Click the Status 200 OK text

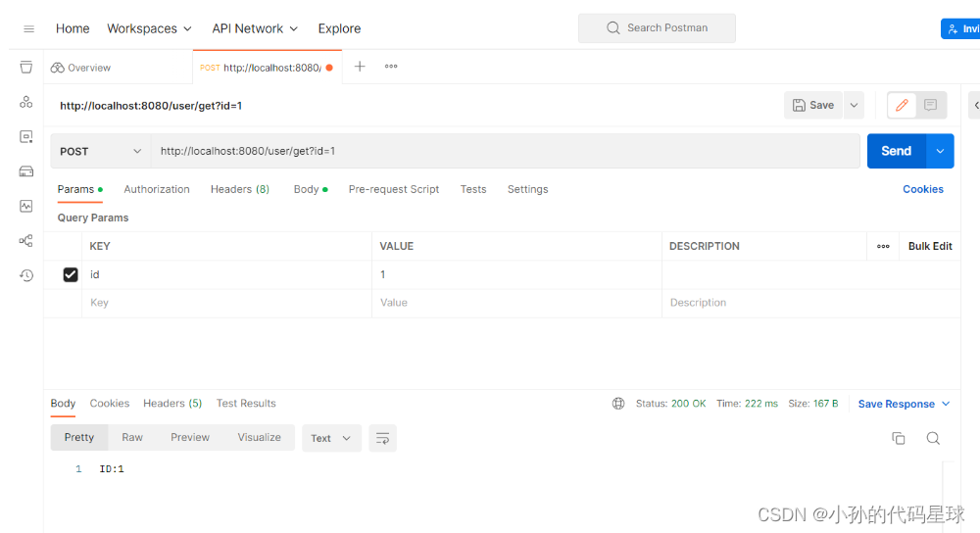coord(670,404)
